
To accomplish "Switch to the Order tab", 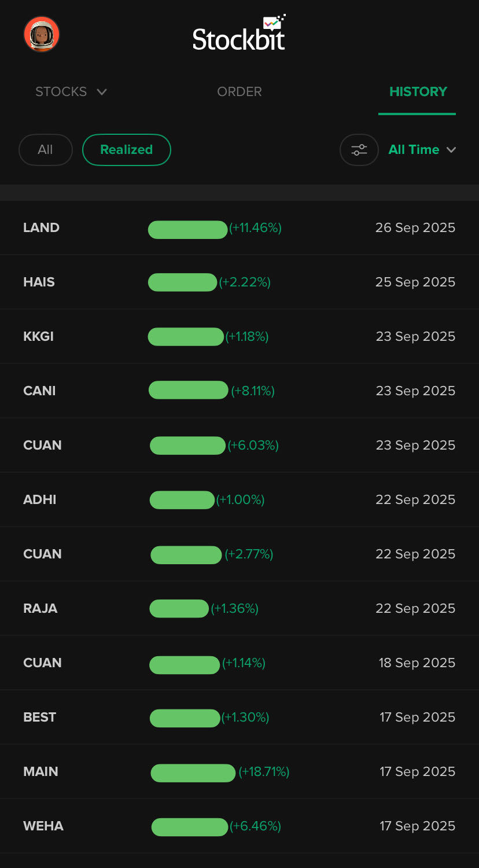I will click(x=239, y=92).
